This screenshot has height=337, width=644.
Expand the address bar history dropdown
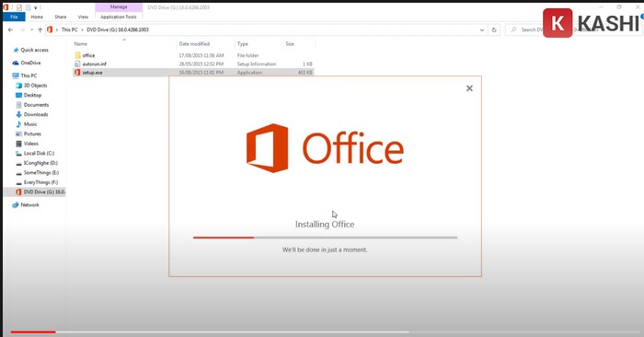coord(482,30)
